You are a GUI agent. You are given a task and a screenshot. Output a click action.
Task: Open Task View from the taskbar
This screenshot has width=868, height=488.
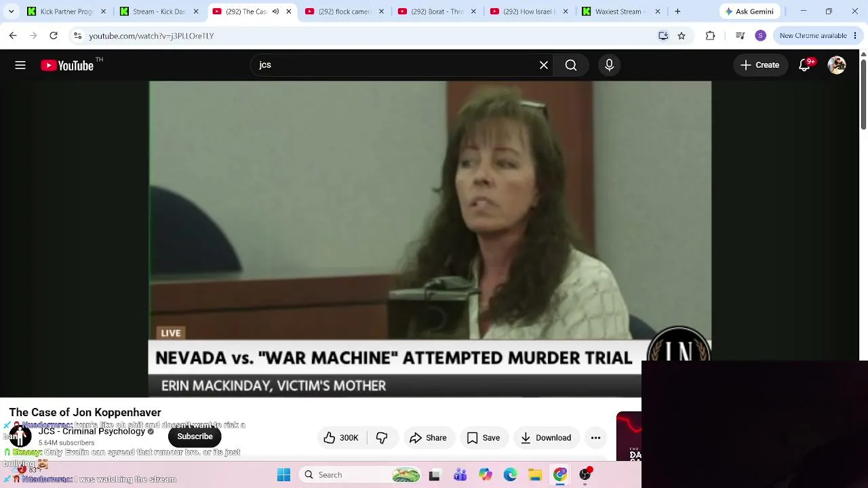(x=435, y=475)
